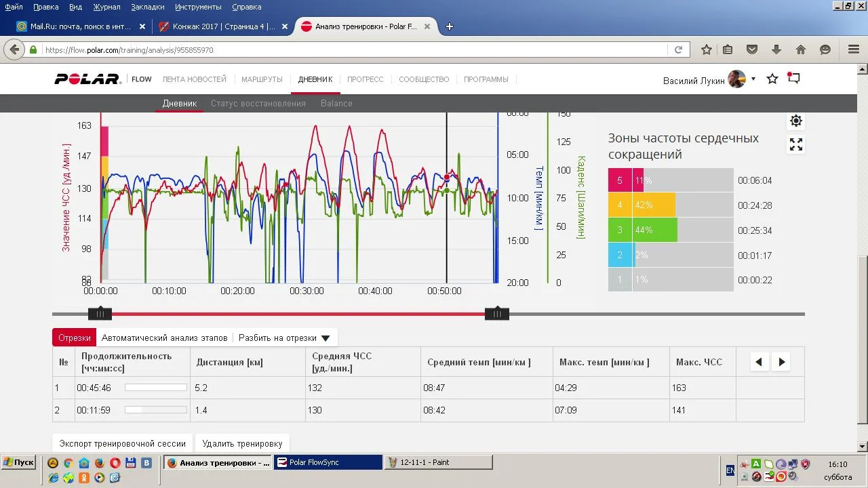Open Polar FlowSync from the taskbar
The image size is (868, 488).
point(328,462)
